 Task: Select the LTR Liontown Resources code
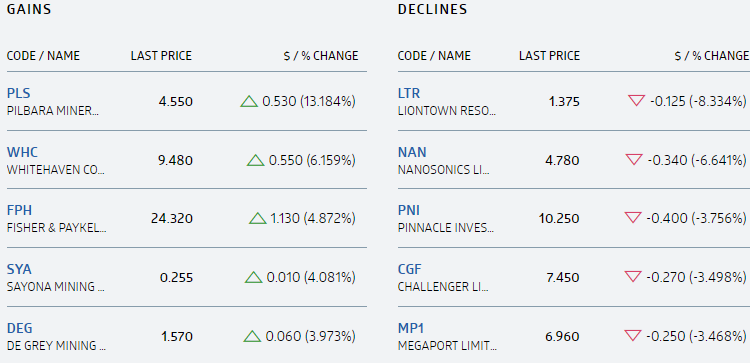(409, 93)
